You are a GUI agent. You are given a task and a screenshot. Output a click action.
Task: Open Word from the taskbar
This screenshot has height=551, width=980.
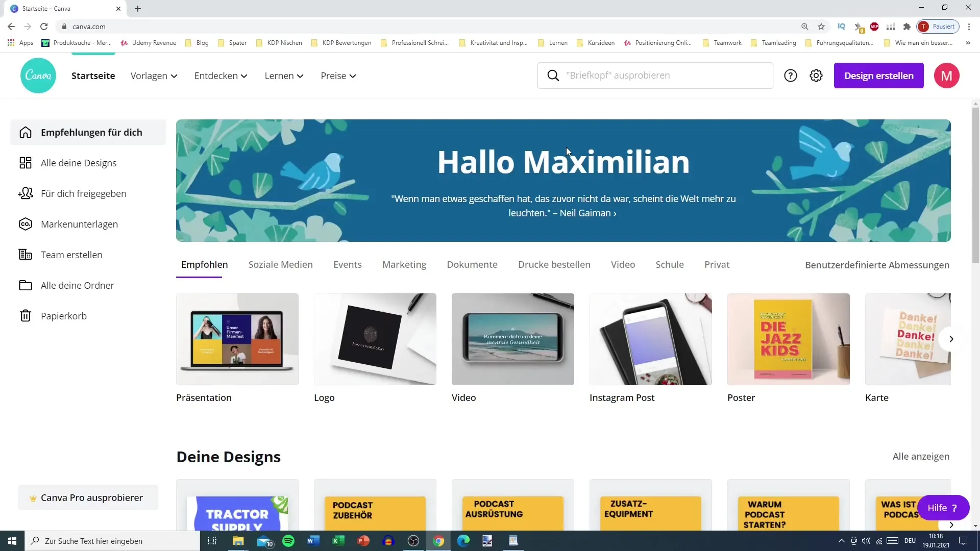coord(313,541)
